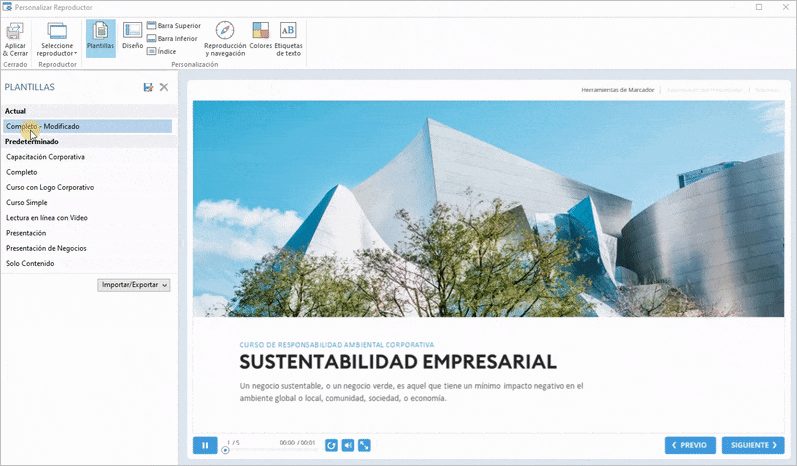Toggle fullscreen mode in player
Screen dimensions: 797x466
pyautogui.click(x=364, y=445)
